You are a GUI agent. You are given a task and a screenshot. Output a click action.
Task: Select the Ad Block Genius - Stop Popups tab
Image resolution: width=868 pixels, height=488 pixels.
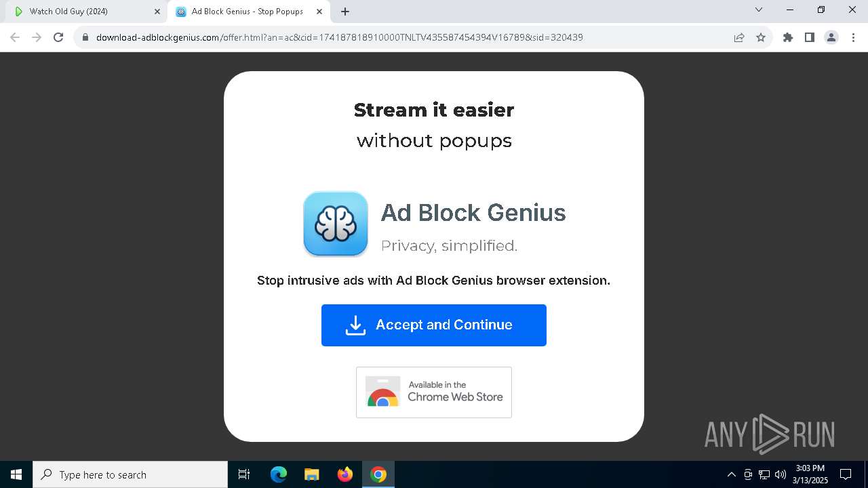click(247, 12)
